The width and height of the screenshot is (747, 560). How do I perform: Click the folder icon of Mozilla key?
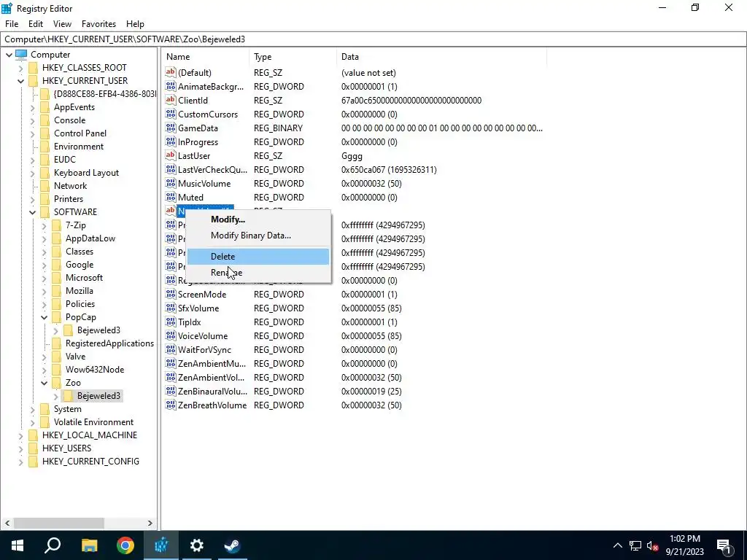(57, 291)
